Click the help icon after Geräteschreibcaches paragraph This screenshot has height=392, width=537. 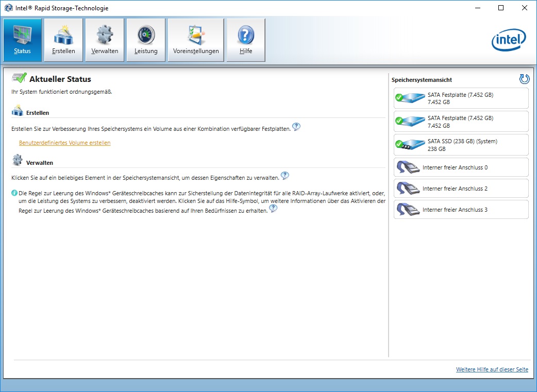pyautogui.click(x=273, y=209)
